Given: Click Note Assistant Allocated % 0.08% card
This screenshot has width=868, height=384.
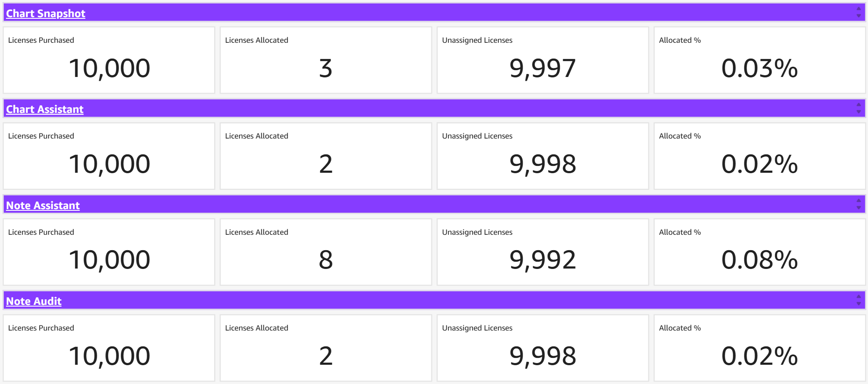Looking at the screenshot, I should [x=759, y=252].
